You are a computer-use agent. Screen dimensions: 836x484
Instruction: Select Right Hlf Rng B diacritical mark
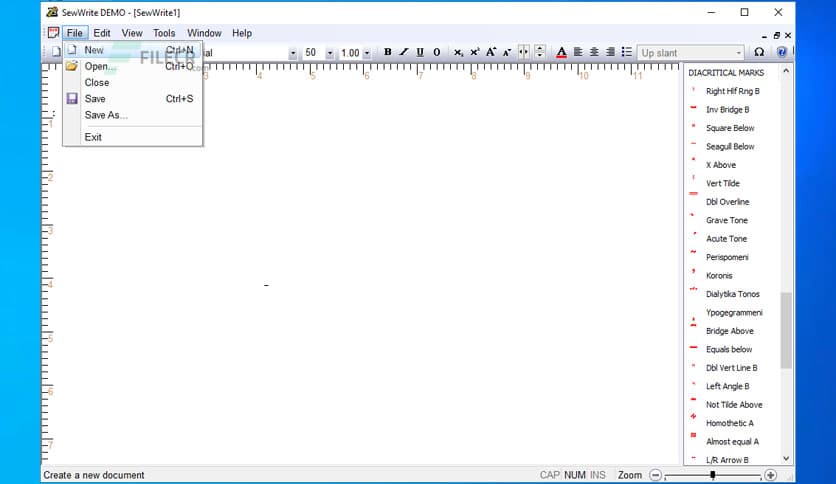click(732, 91)
